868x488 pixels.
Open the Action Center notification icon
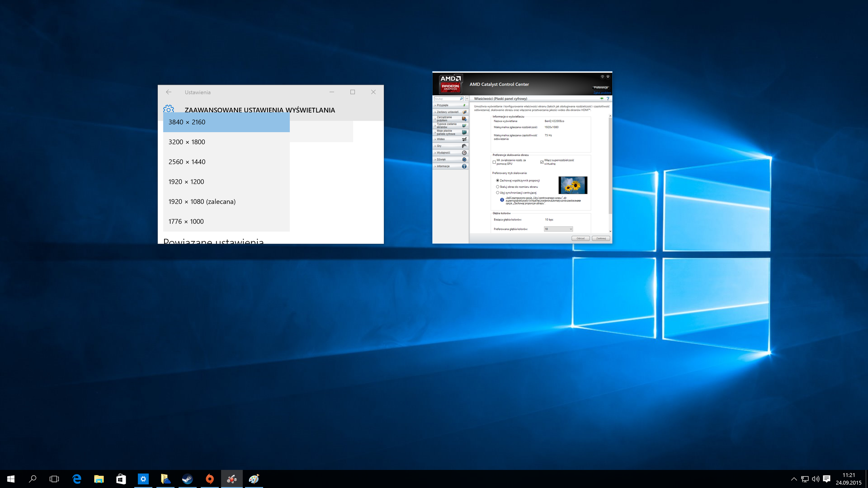[x=826, y=479]
